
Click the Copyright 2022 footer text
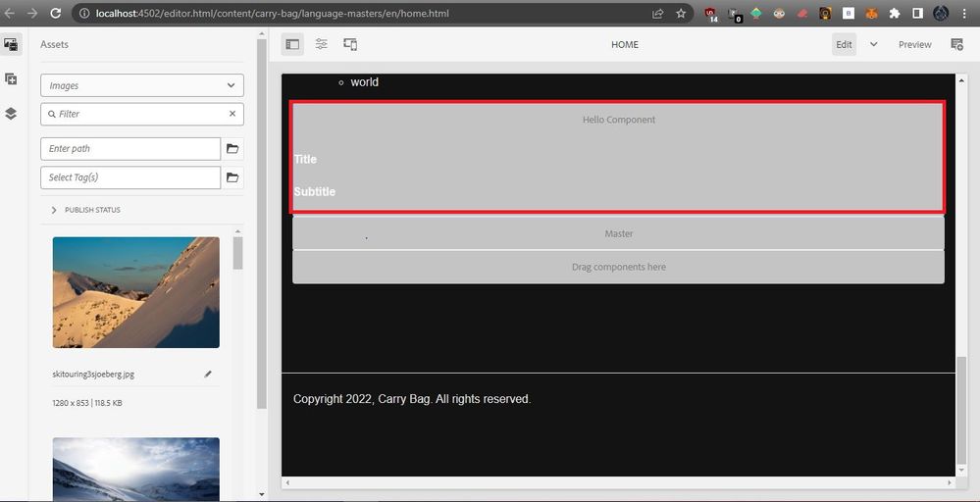coord(412,398)
